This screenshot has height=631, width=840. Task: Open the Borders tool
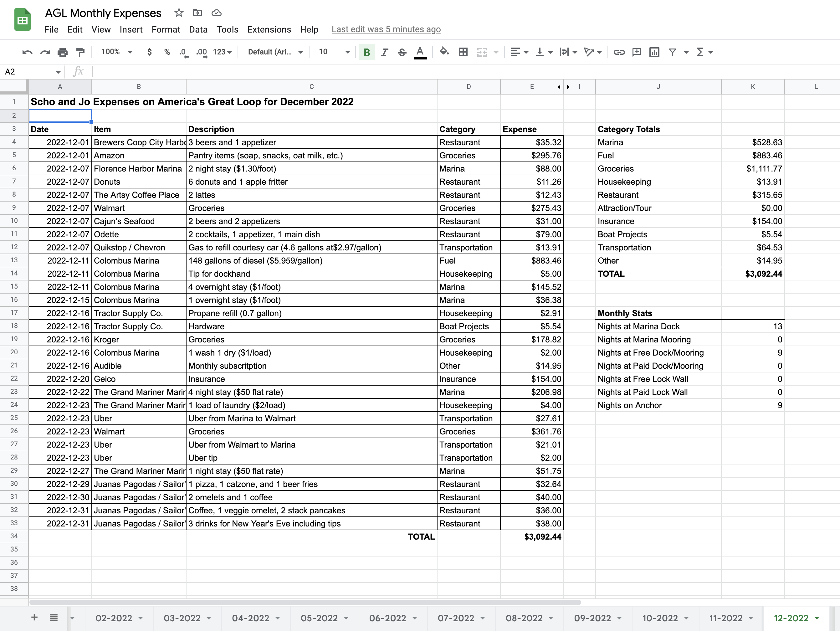pos(463,52)
